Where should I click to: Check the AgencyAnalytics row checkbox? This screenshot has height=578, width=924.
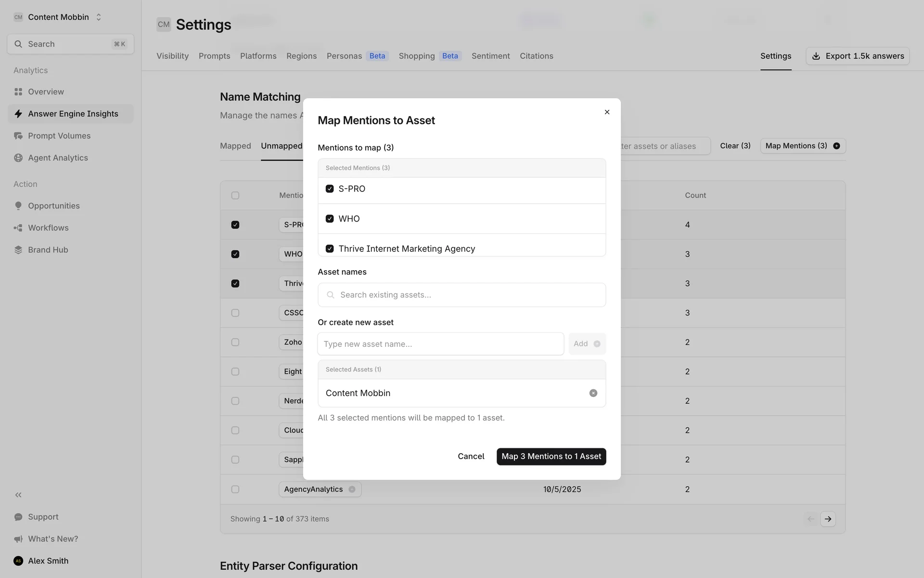[x=235, y=489]
